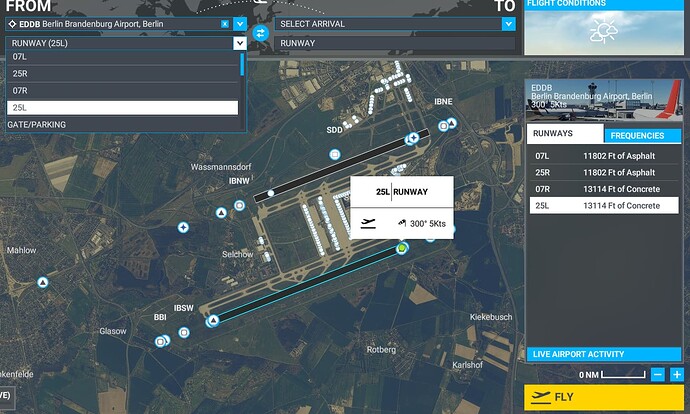Expand the Live Airport Activity section

[x=603, y=354]
